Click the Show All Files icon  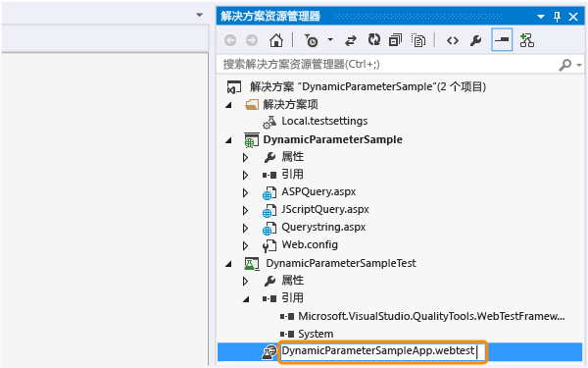[418, 40]
